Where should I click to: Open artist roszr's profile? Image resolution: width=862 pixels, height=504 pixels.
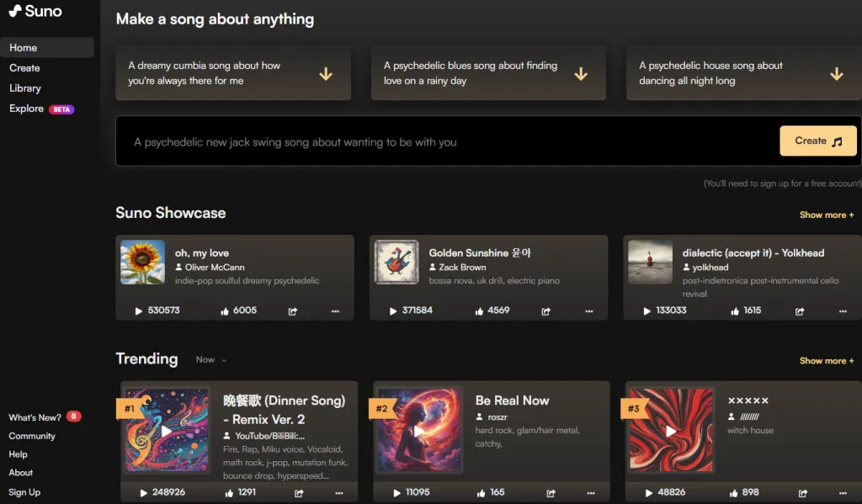tap(492, 417)
